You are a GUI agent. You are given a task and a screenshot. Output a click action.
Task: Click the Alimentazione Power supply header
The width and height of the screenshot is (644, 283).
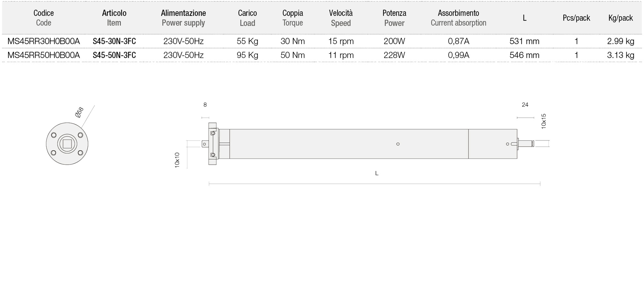(183, 18)
